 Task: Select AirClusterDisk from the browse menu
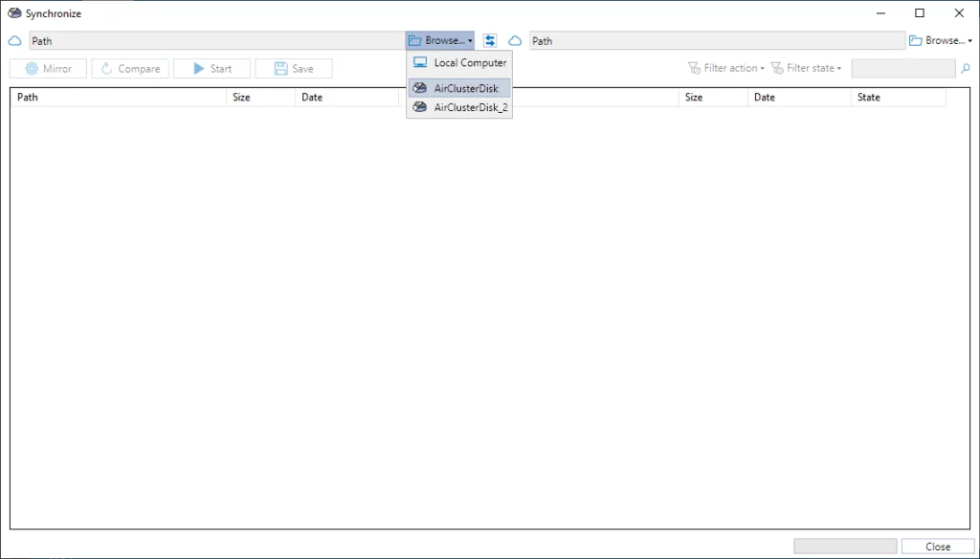tap(459, 88)
